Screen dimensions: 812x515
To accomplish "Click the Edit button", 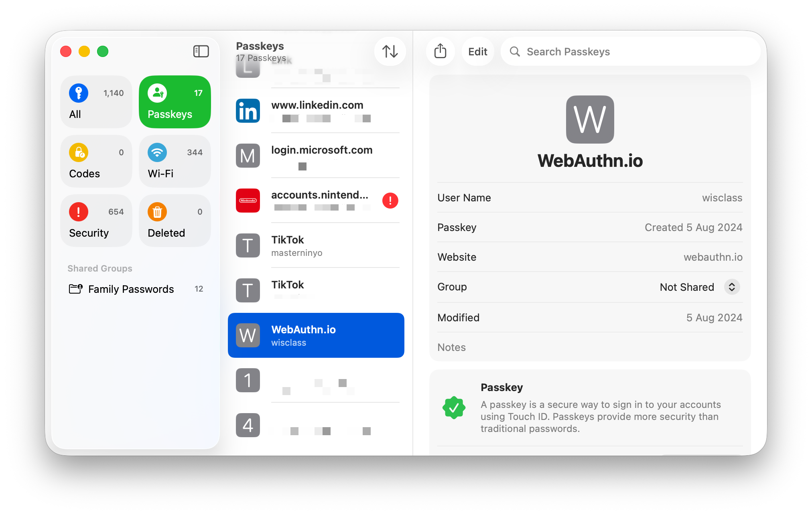I will 478,51.
